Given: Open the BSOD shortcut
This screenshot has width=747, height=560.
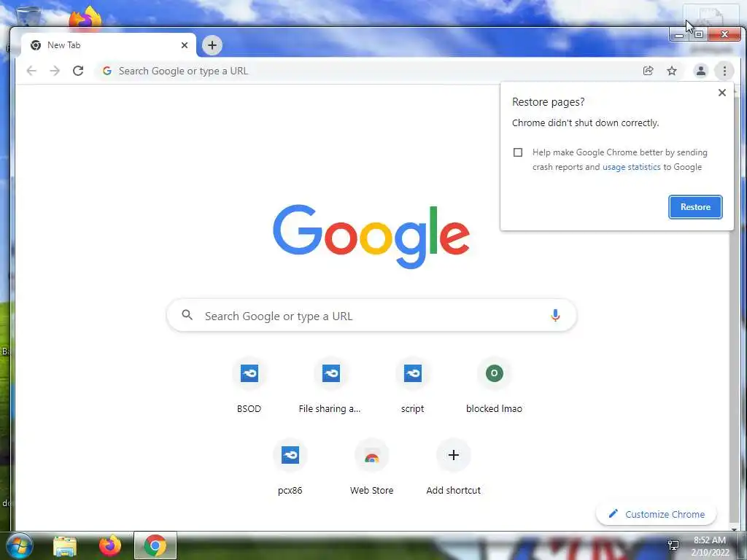Looking at the screenshot, I should 249,386.
